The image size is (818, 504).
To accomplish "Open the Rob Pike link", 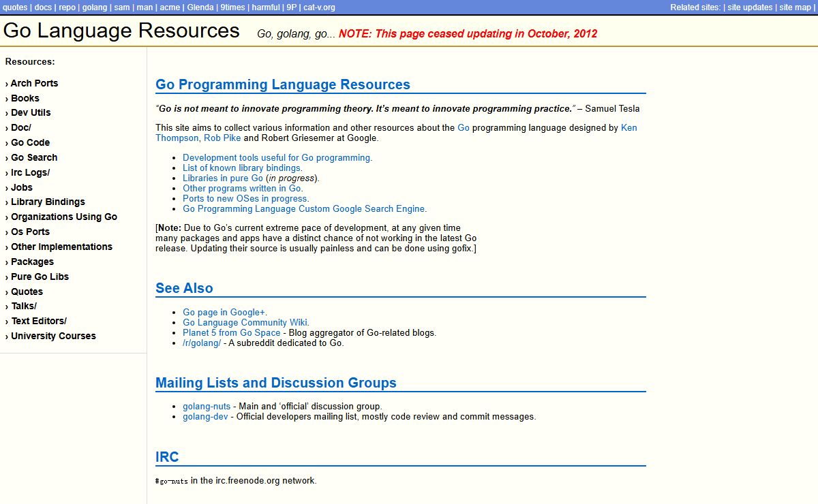I will click(222, 138).
